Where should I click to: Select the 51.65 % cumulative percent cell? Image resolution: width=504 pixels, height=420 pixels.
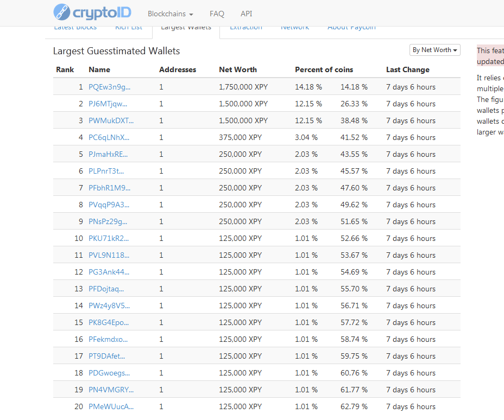coord(354,221)
